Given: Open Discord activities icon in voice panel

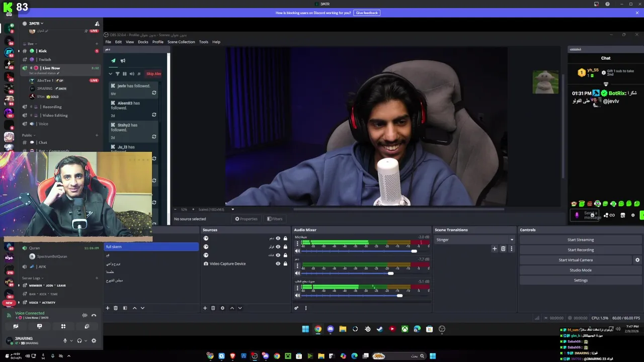Looking at the screenshot, I should (x=63, y=326).
